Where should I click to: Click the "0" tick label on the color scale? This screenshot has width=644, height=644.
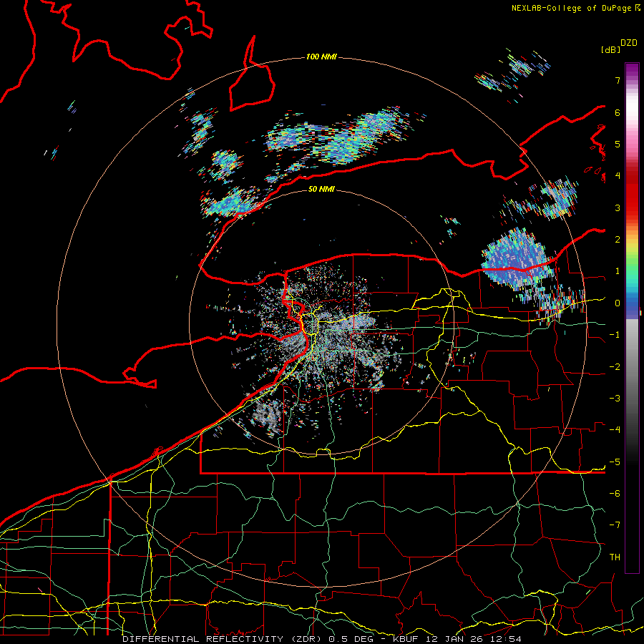pyautogui.click(x=618, y=303)
